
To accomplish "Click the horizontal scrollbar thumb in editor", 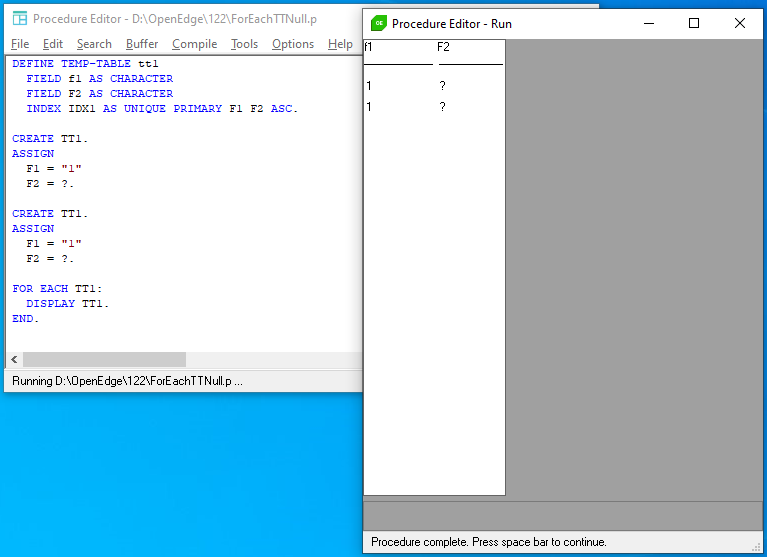I will click(x=104, y=359).
